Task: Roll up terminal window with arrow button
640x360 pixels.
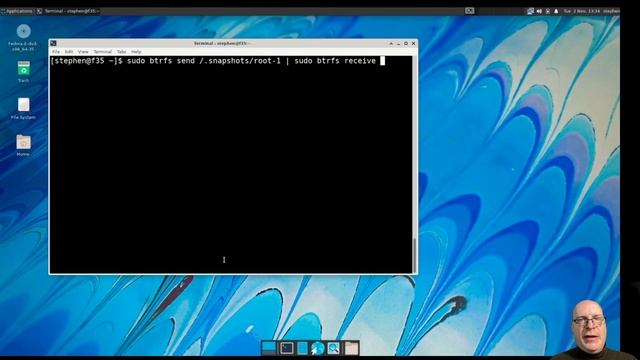Action: coord(391,43)
